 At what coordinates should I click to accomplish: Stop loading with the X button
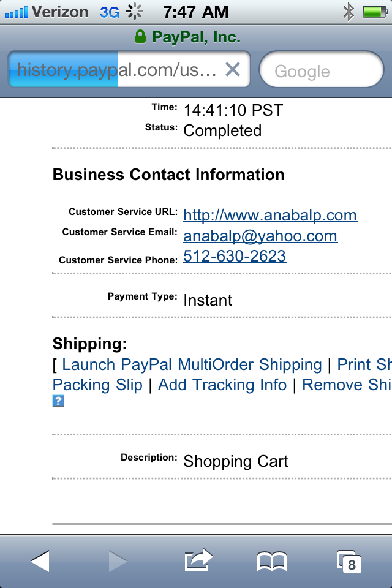coord(233,70)
